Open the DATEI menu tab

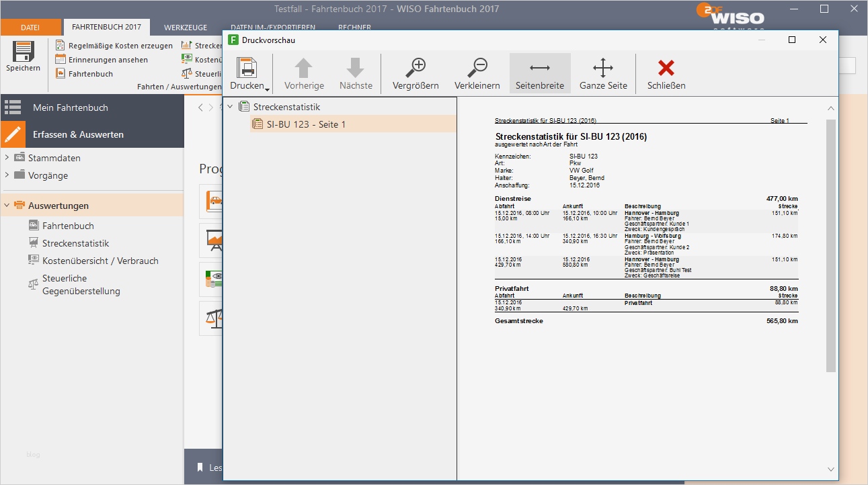click(x=30, y=28)
